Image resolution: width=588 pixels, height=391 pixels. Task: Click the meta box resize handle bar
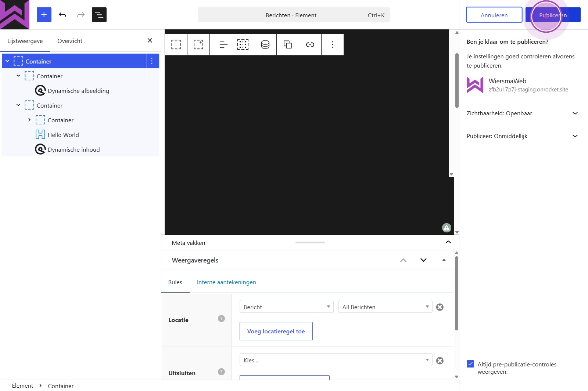[310, 242]
